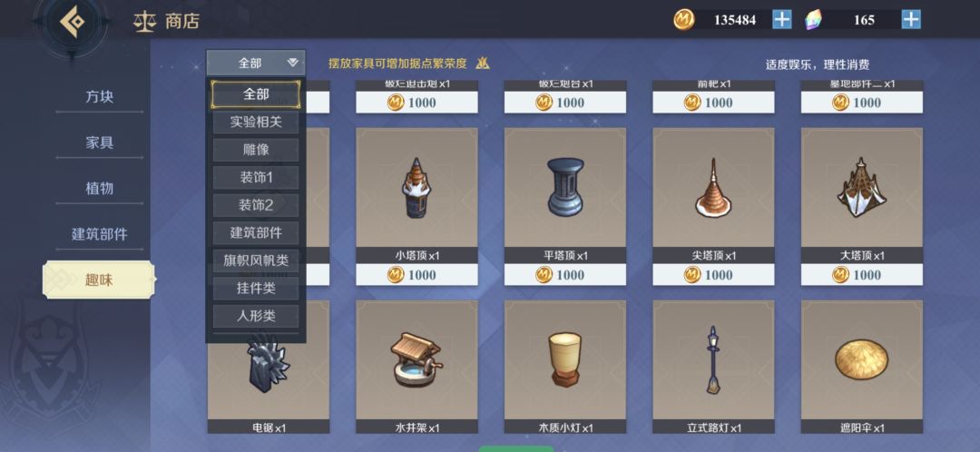Select the 平塔顶 pillar item
The image size is (980, 452).
(565, 188)
